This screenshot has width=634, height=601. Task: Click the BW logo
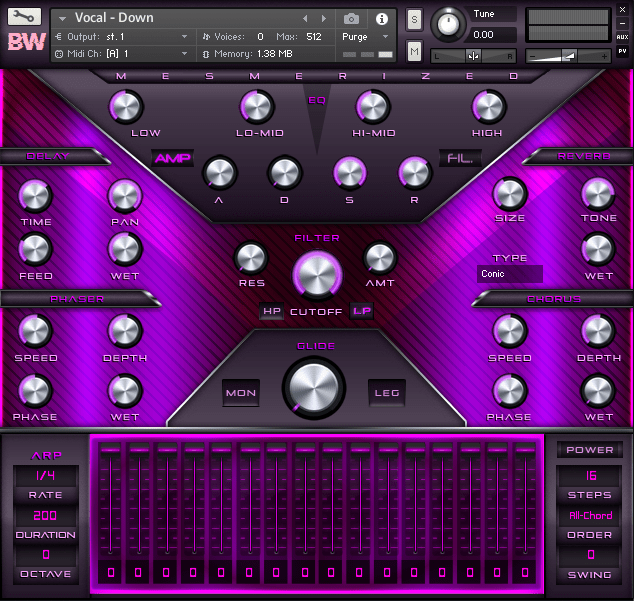pyautogui.click(x=26, y=42)
